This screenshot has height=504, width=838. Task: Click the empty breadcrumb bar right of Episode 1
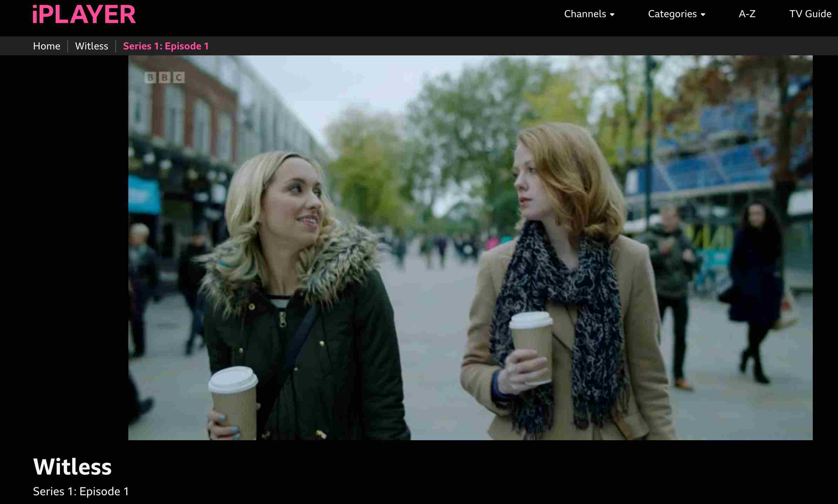[x=491, y=46]
